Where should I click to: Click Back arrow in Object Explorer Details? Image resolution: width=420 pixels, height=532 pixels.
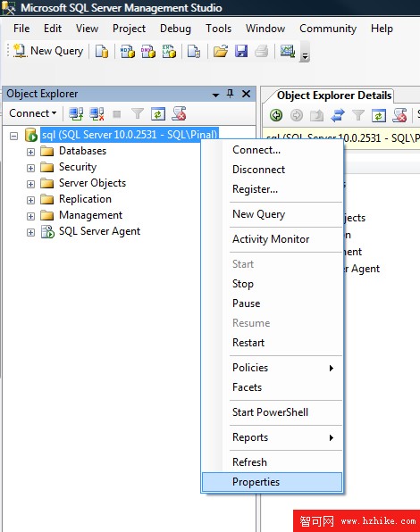click(x=276, y=115)
